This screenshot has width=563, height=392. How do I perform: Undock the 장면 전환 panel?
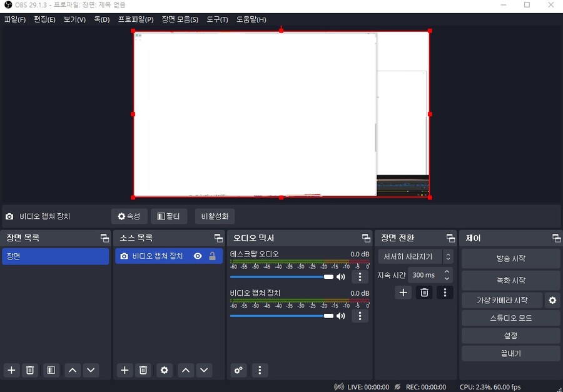450,238
